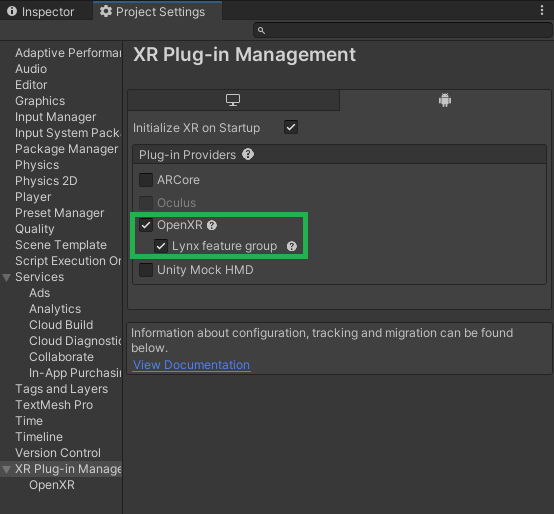Click into the settings search field
554x514 pixels.
(403, 30)
